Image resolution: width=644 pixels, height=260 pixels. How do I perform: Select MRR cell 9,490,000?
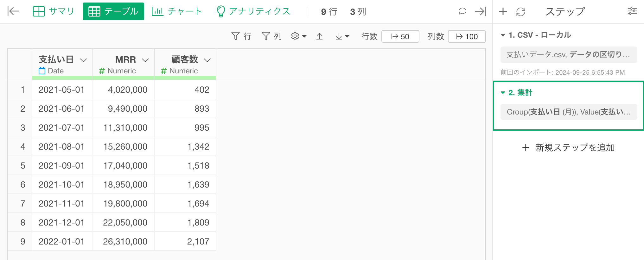coord(123,108)
